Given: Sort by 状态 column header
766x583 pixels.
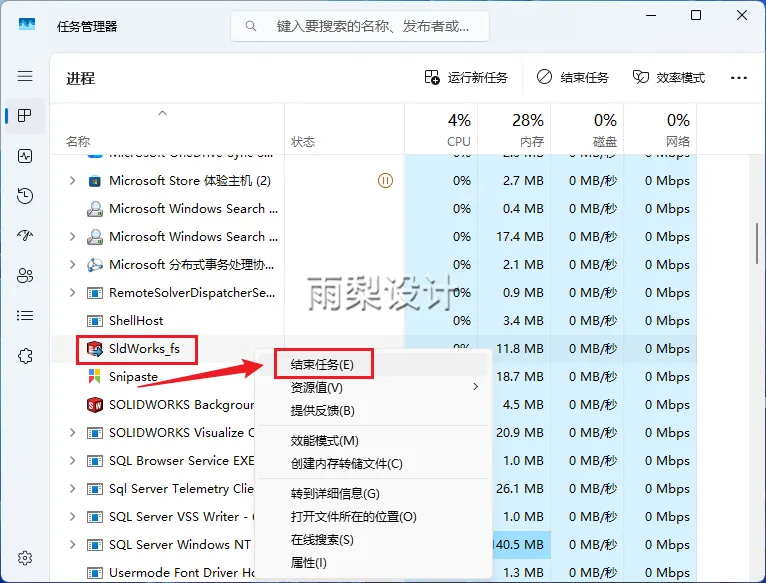Looking at the screenshot, I should pos(344,129).
